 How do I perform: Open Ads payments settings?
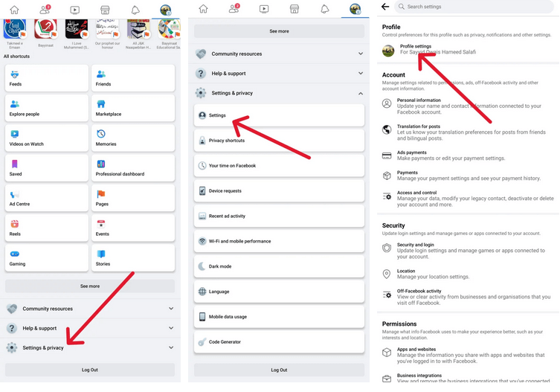tap(468, 155)
